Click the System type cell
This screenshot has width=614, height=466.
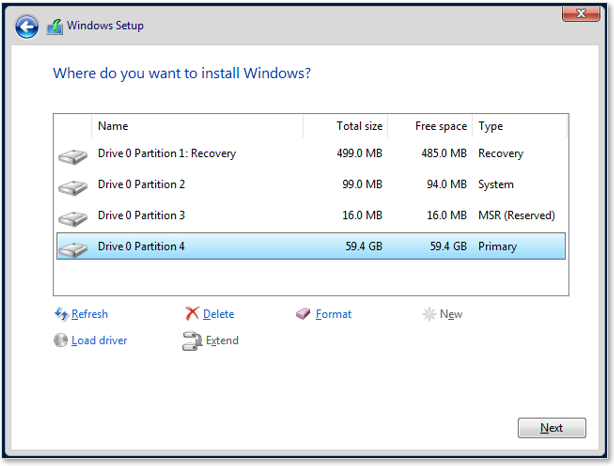tap(496, 184)
